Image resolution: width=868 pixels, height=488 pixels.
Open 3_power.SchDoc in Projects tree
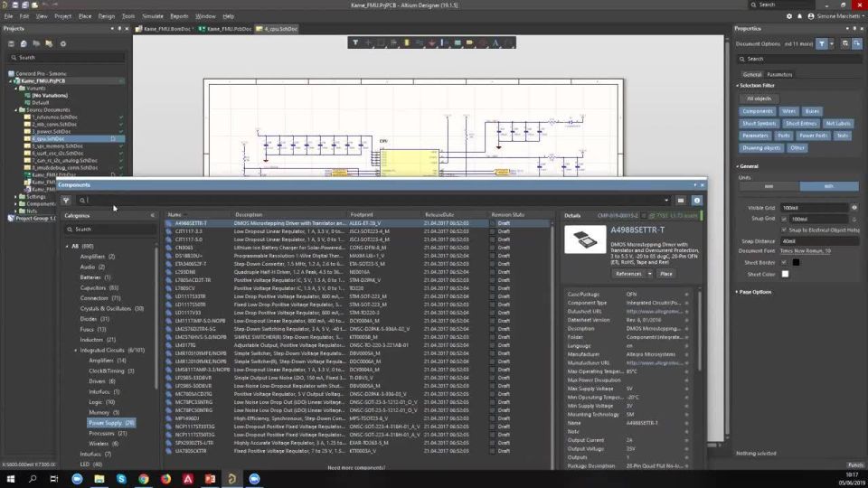point(51,132)
